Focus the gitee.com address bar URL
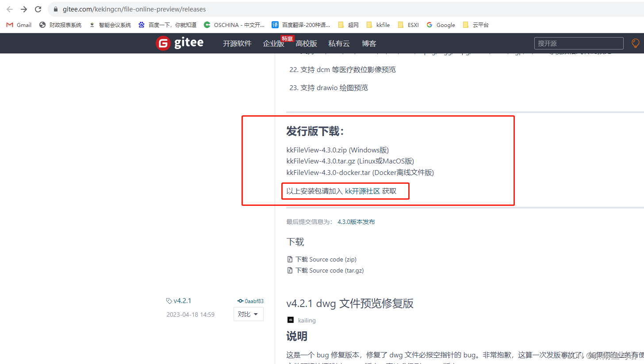This screenshot has height=364, width=644. [134, 9]
